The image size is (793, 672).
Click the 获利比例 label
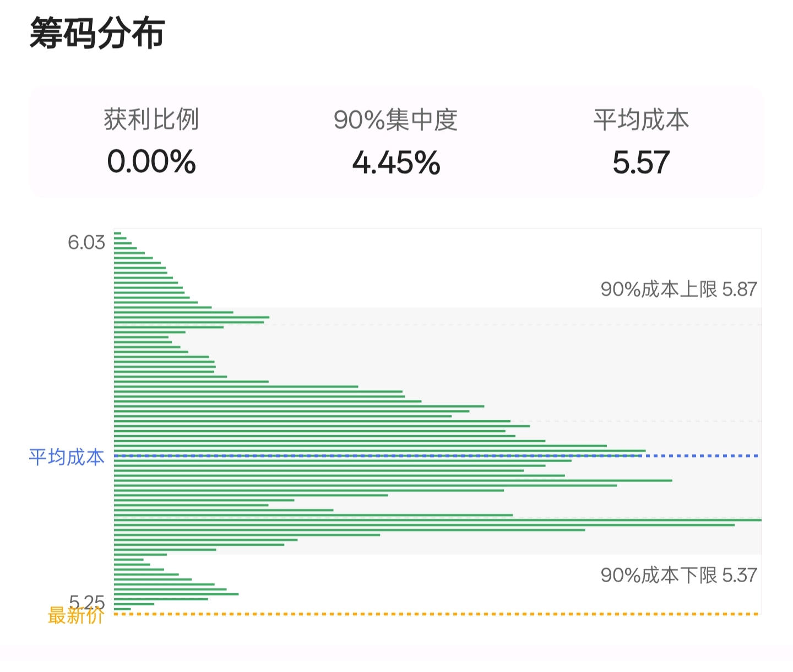[151, 120]
